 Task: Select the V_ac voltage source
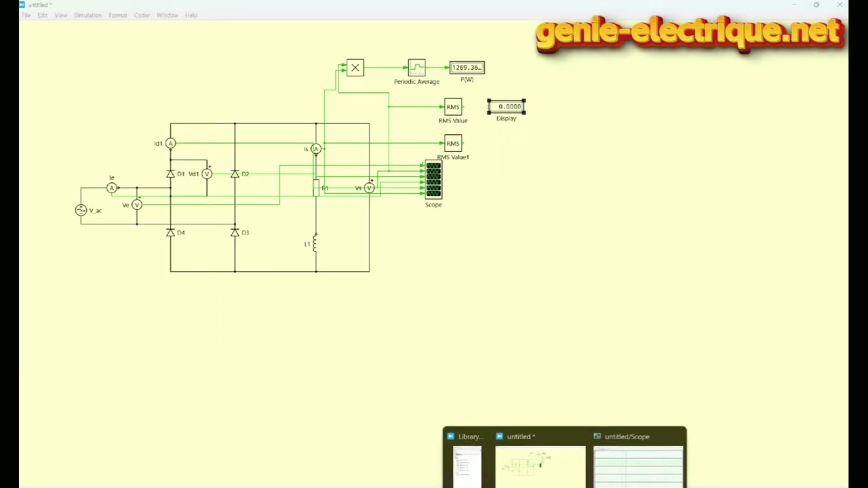pos(81,210)
